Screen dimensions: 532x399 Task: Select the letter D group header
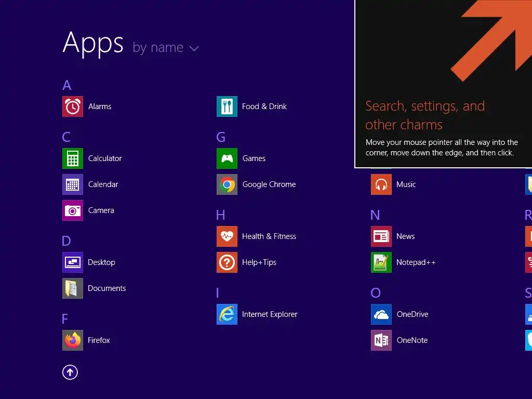(x=66, y=241)
